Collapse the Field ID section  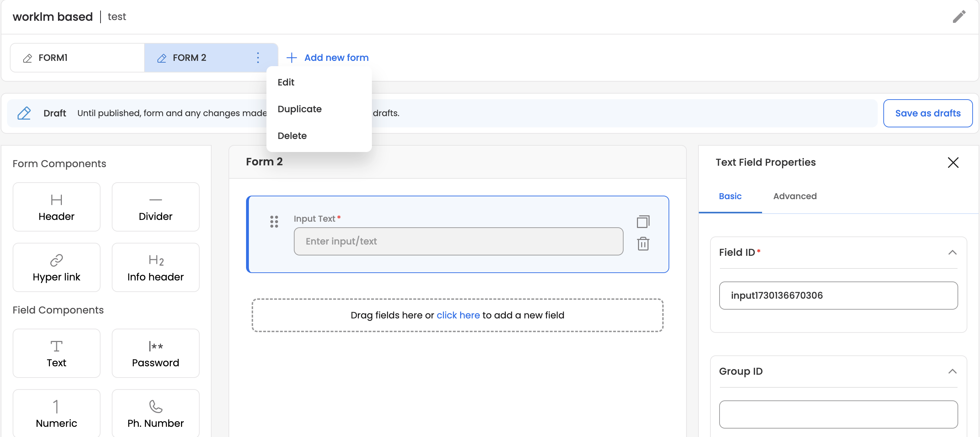point(952,252)
